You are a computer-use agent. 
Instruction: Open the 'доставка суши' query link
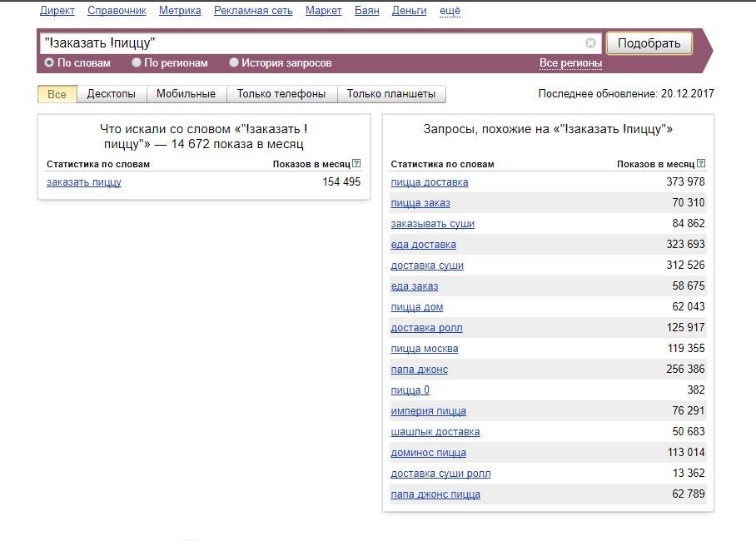coord(427,266)
